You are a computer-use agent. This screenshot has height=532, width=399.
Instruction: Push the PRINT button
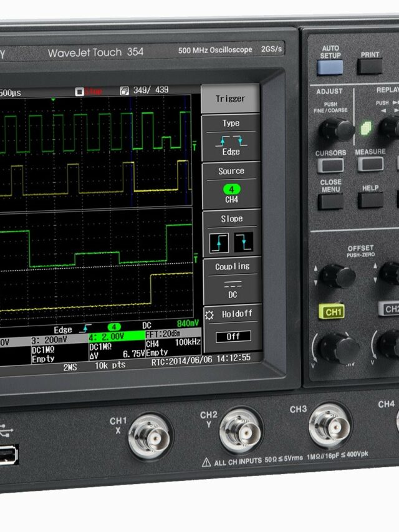coord(370,66)
